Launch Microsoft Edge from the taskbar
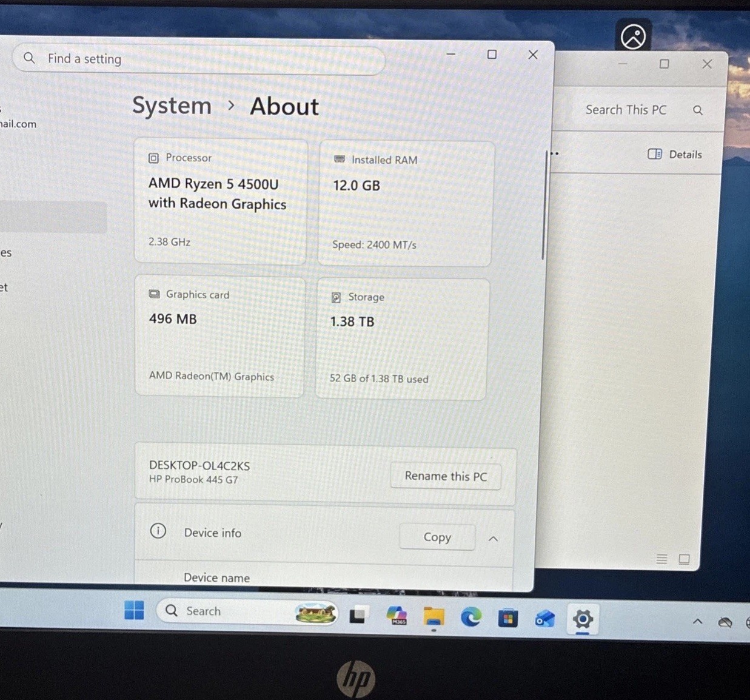Viewport: 750px width, 700px height. (470, 618)
